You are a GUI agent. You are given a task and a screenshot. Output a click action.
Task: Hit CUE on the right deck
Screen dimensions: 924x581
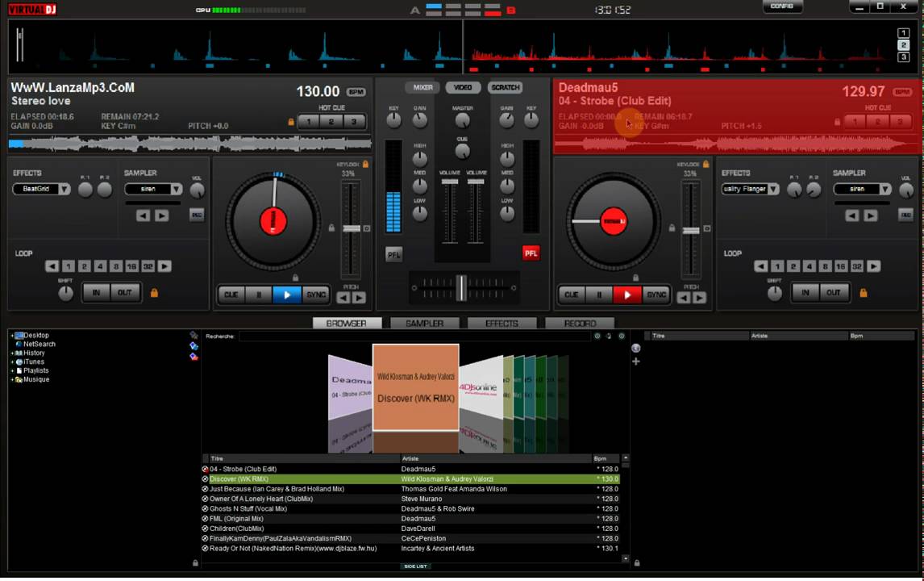click(x=571, y=295)
